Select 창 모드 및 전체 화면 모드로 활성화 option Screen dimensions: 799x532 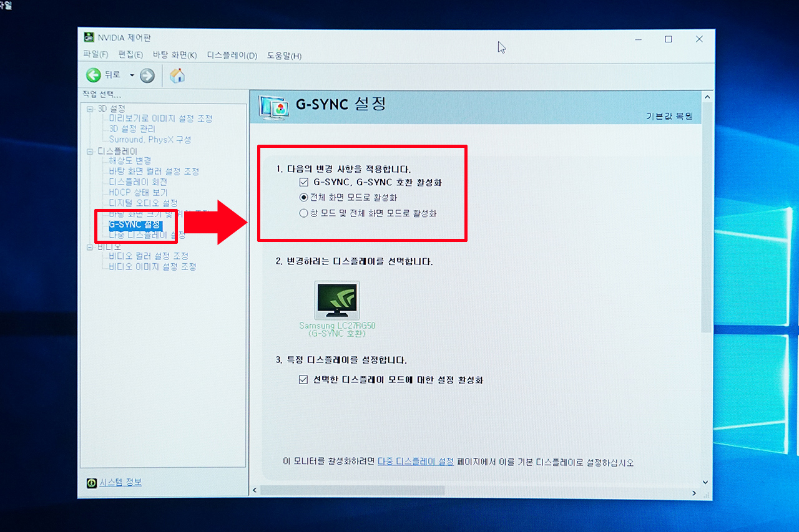[x=304, y=213]
